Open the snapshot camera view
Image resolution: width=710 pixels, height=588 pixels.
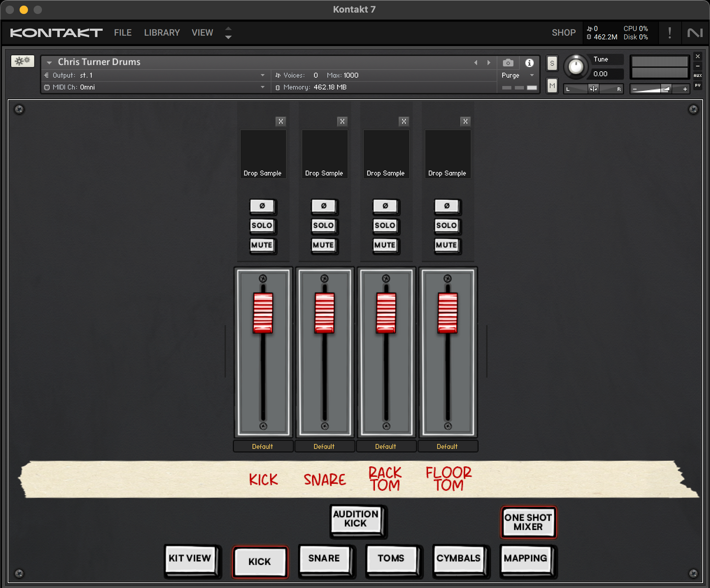(508, 63)
